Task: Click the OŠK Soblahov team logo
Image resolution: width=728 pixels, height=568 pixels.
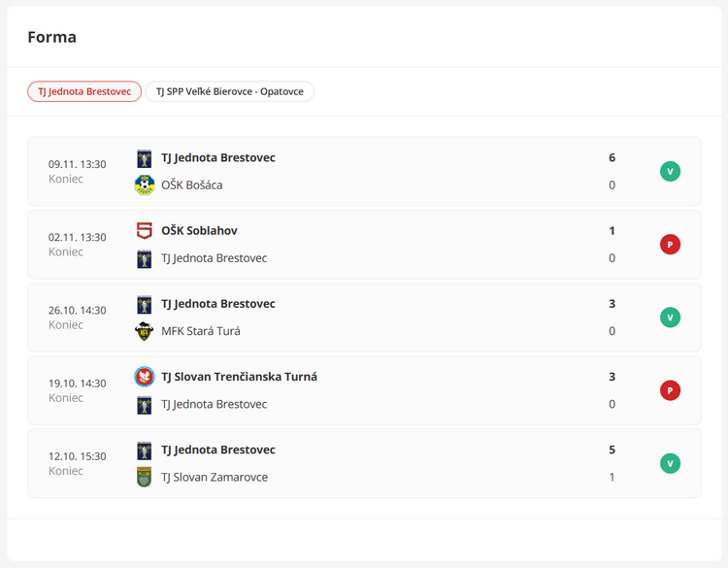Action: coord(144,231)
